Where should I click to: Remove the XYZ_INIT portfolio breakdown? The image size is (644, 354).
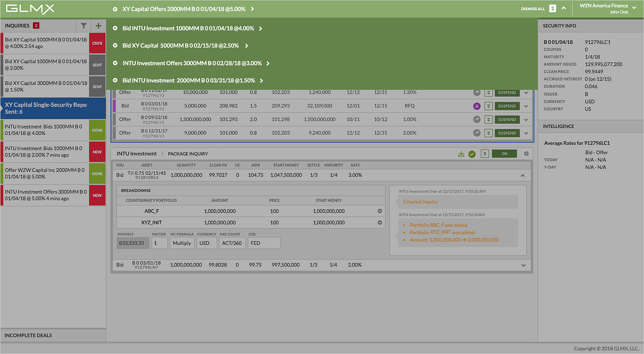point(380,223)
